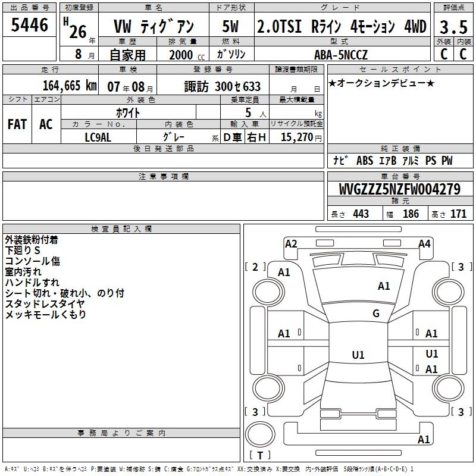This screenshot has height=476, width=476.
Task: Click the inspector note ハンドルすれ
Action: tap(32, 282)
